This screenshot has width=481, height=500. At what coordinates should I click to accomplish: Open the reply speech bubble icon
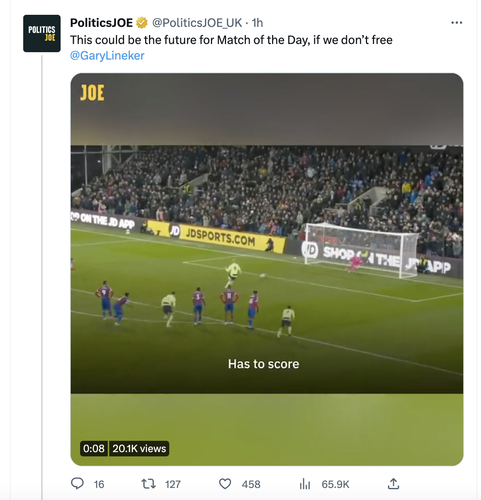point(77,483)
